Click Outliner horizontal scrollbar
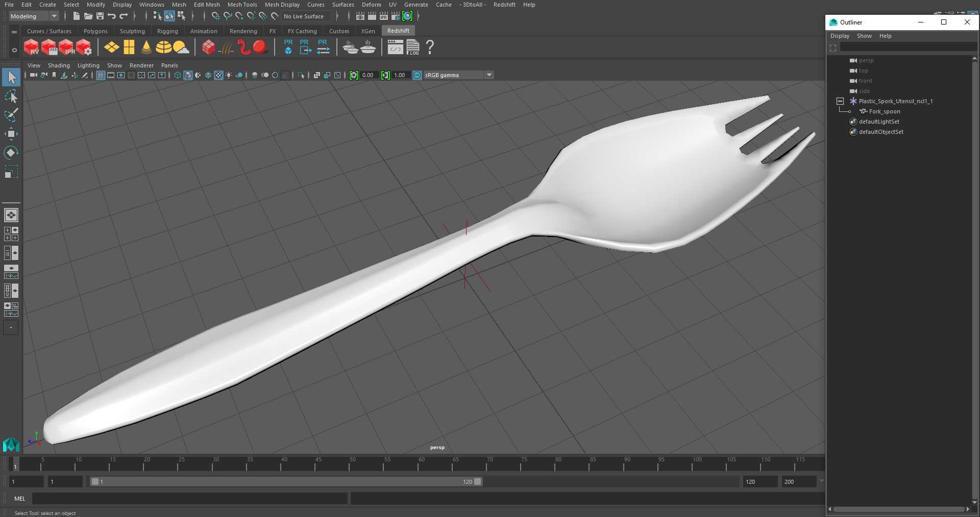The width and height of the screenshot is (980, 517). pos(898,509)
